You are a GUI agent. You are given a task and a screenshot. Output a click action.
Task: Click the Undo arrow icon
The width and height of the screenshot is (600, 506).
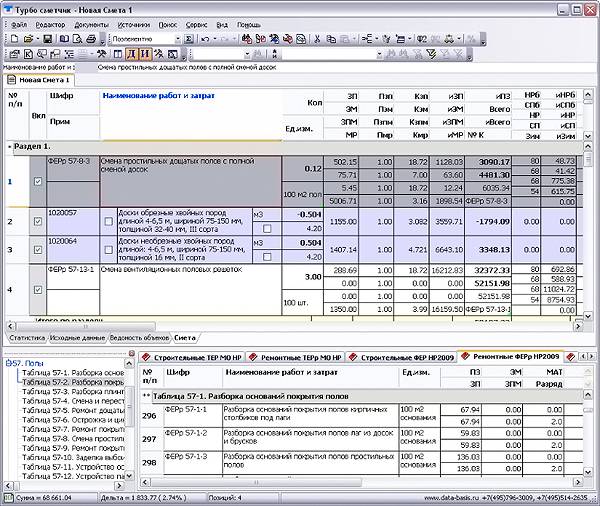(205, 38)
